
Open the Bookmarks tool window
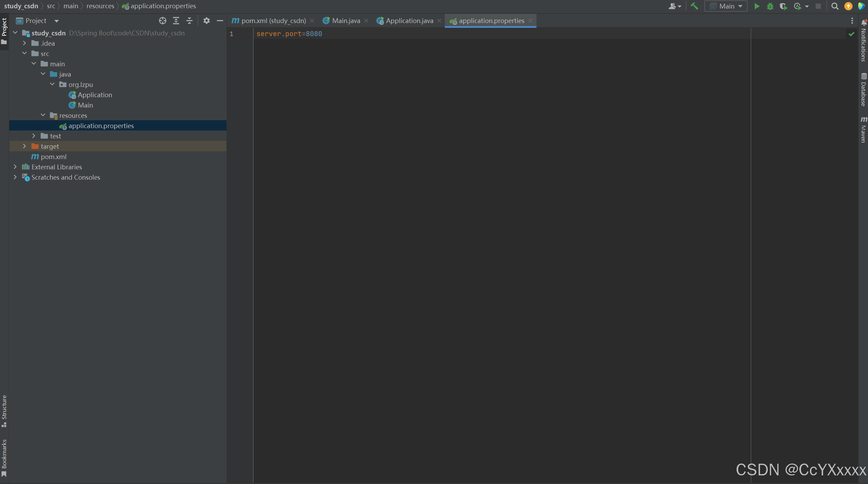[x=4, y=458]
